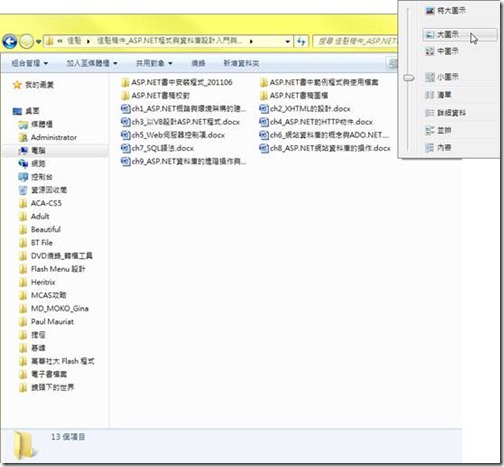Open the Beautiful folder in sidebar
Screen dimensions: 504x467
click(x=40, y=229)
